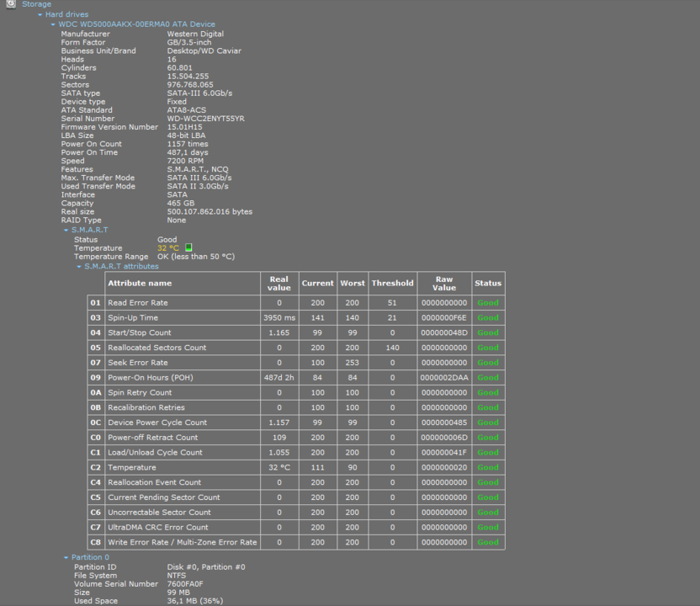Select Power-off Retract Count attribute
This screenshot has width=700, height=606.
(x=152, y=438)
